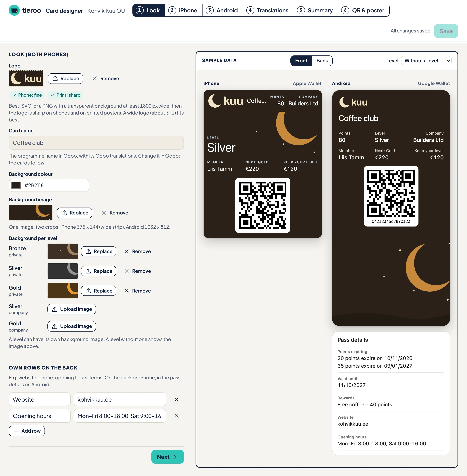This screenshot has height=476, width=467.
Task: Edit the 'Opening hours' label field
Action: point(40,416)
